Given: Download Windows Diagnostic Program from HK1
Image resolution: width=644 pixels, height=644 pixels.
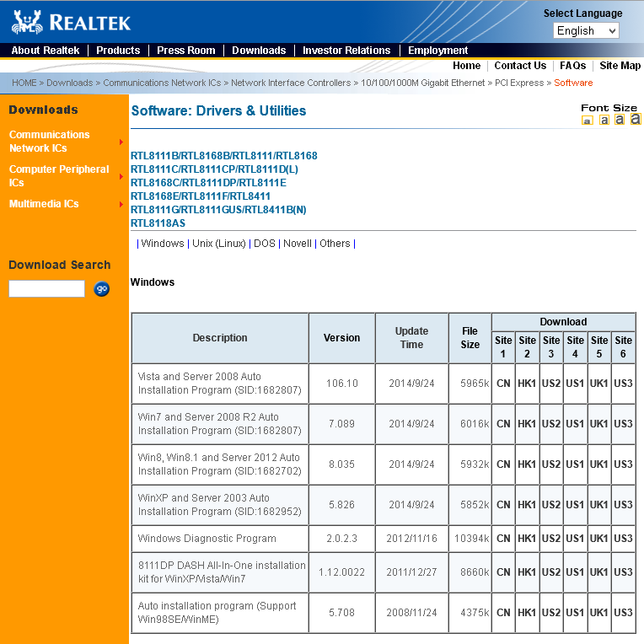Looking at the screenshot, I should pyautogui.click(x=527, y=539).
